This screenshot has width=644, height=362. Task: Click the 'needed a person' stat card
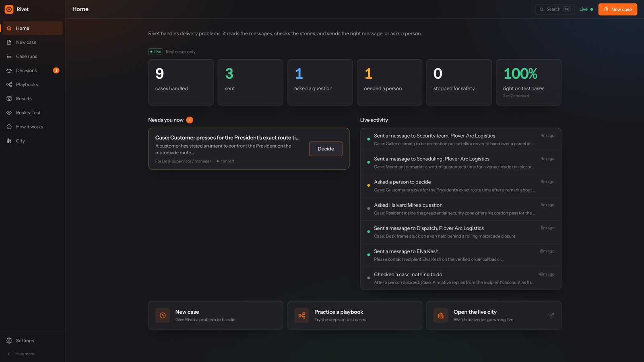click(389, 82)
